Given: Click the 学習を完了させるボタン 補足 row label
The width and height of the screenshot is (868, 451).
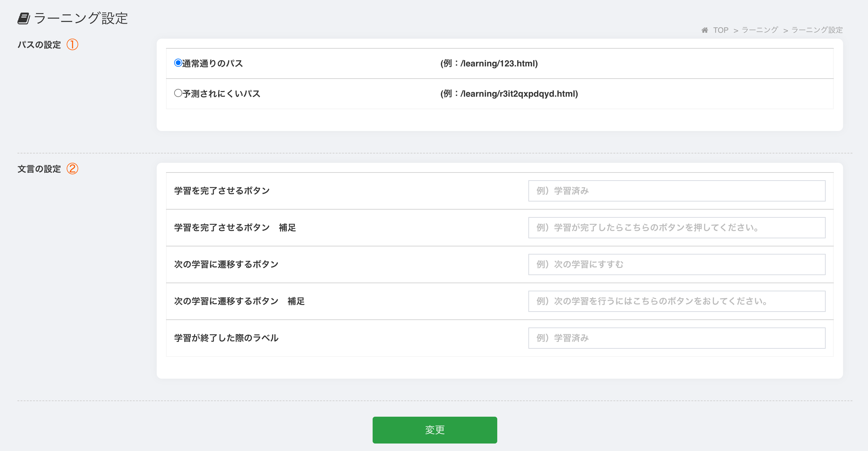Looking at the screenshot, I should [x=235, y=228].
